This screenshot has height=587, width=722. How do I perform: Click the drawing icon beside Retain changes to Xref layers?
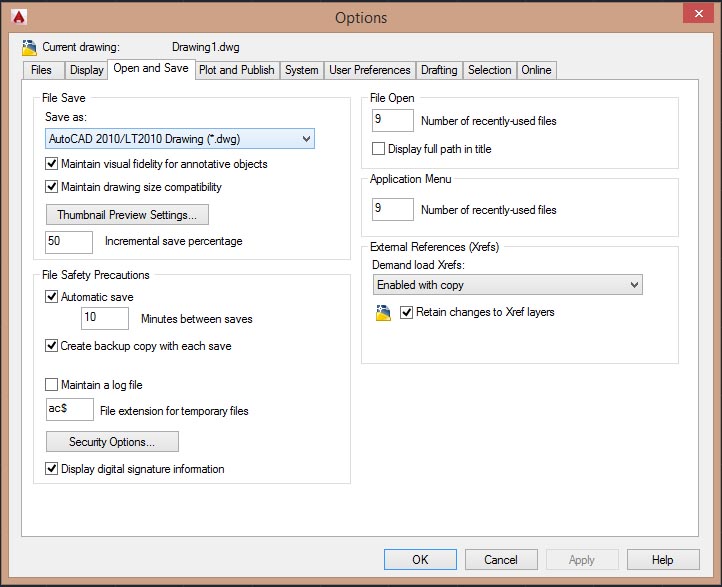[383, 313]
